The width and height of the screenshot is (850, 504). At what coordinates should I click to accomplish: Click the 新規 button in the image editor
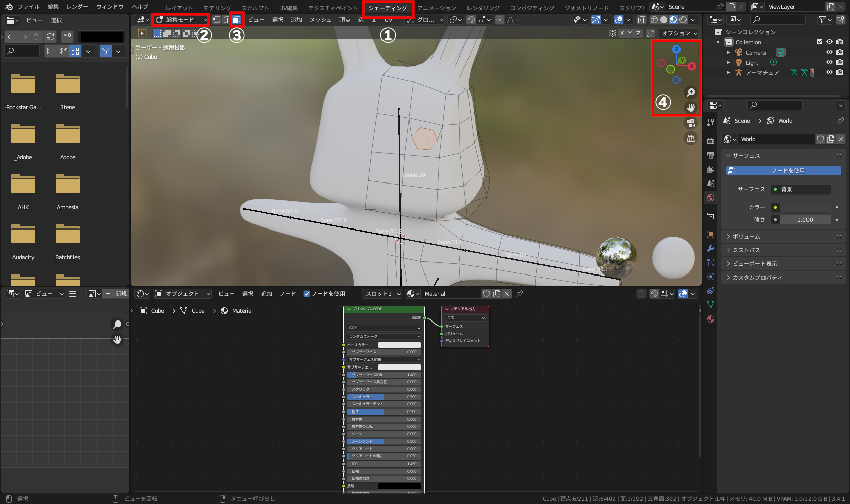116,294
